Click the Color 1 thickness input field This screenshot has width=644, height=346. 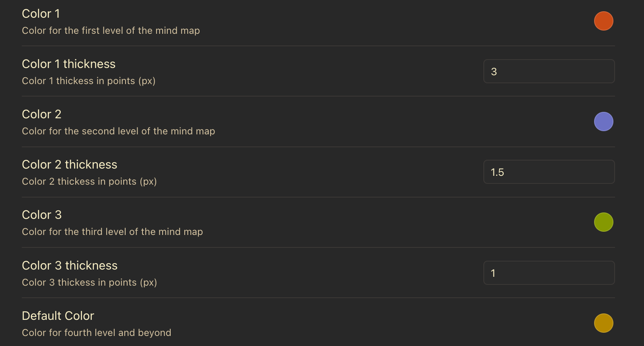tap(549, 71)
